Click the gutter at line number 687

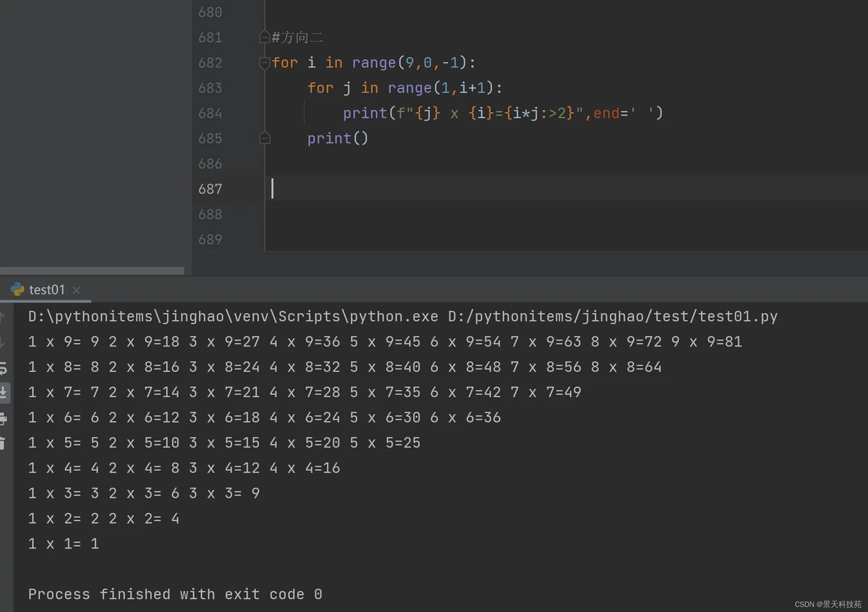pos(210,189)
